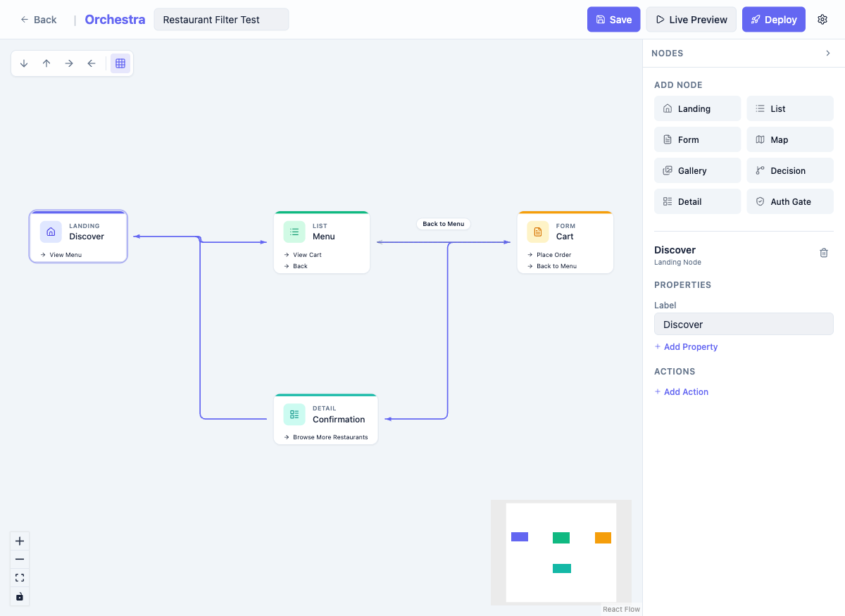Edit the Label field showing Discover
The image size is (845, 616).
(x=743, y=324)
